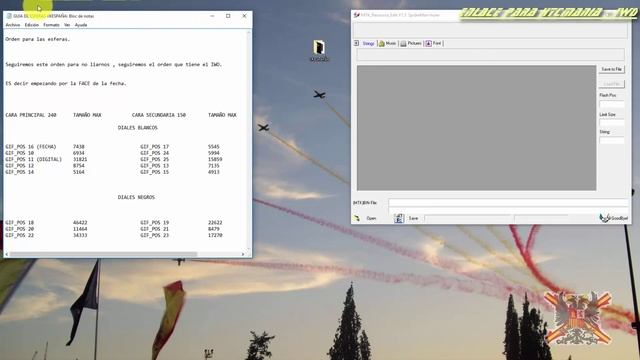Screen dimensions: 640x360
Task: Open the Archivo menu in Notepad
Action: pos(13,25)
